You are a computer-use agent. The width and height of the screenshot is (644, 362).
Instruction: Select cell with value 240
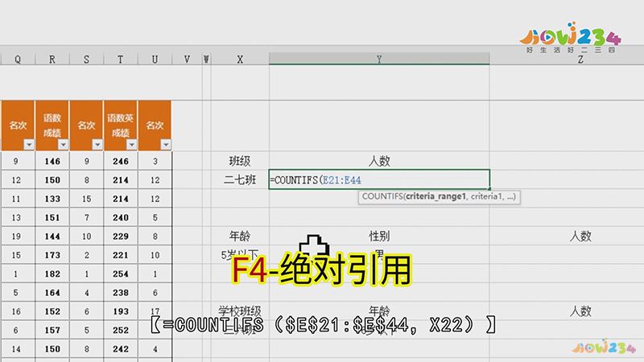pos(120,217)
